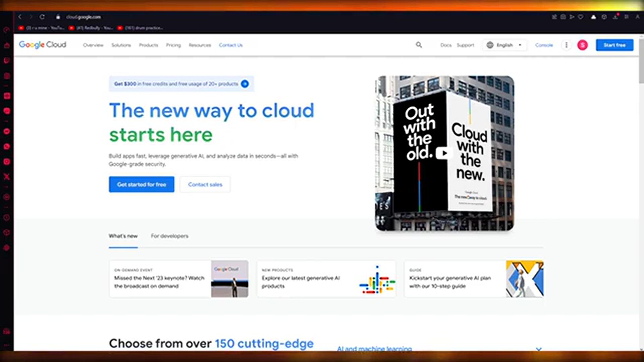Switch to the For developers tab
Screen dimensions: 644x362
(x=169, y=236)
